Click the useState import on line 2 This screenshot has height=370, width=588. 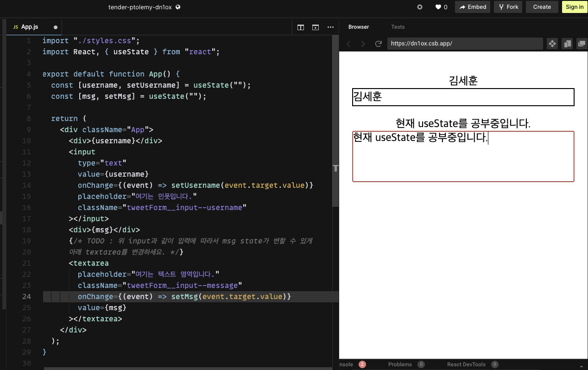131,51
